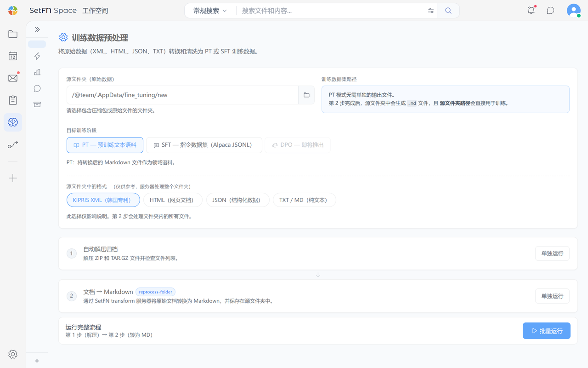This screenshot has height=368, width=588.
Task: Select PT — 预训练文本语料 stage
Action: coord(105,145)
